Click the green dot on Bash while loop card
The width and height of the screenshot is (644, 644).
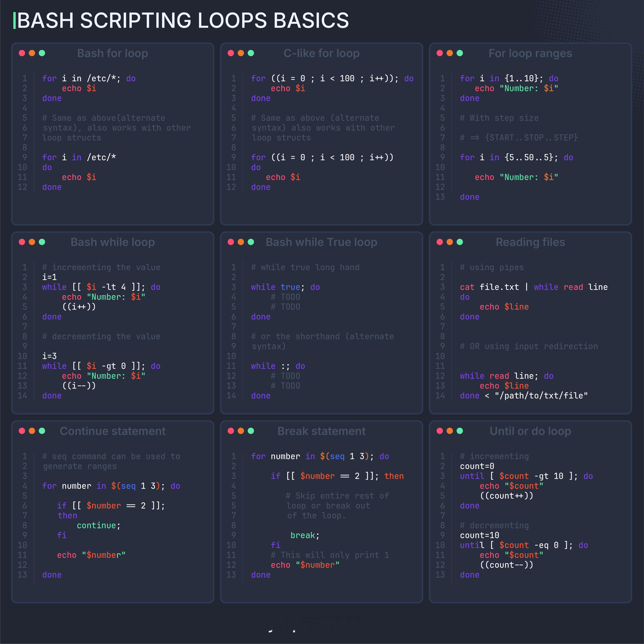[42, 242]
